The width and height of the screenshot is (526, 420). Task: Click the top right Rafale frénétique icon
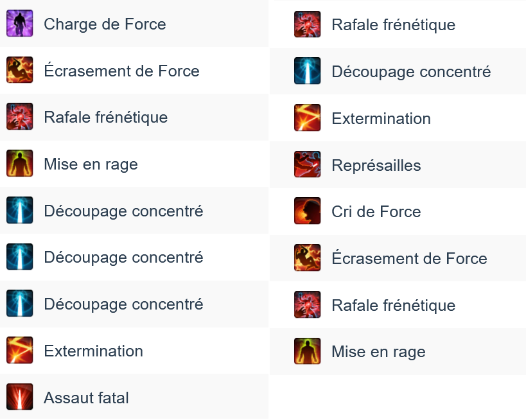(307, 24)
